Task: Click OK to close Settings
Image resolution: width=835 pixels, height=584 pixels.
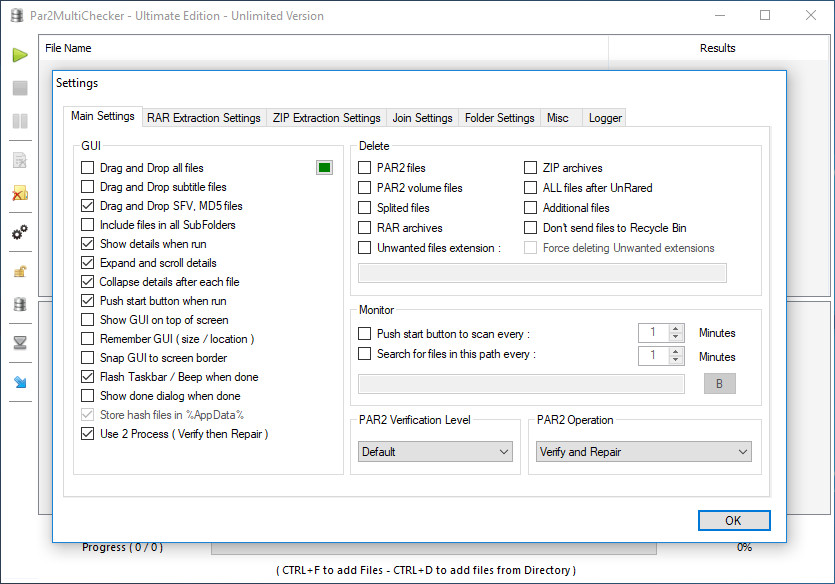Action: 734,521
